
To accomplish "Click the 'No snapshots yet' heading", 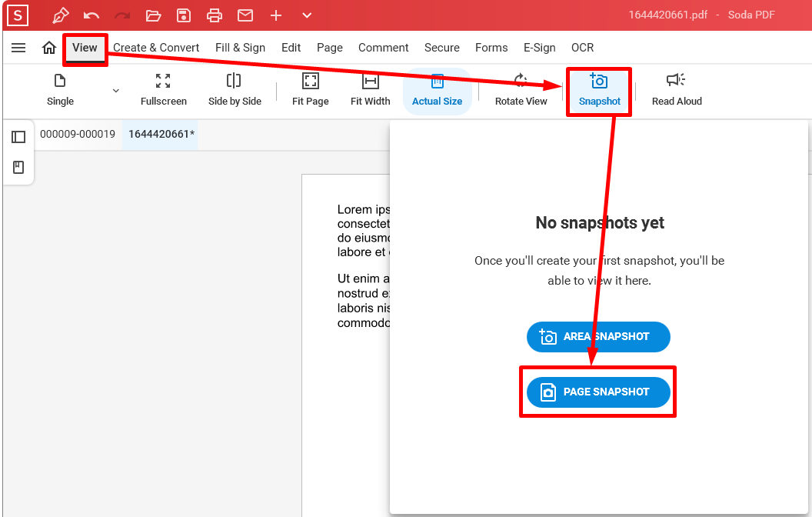I will [599, 223].
